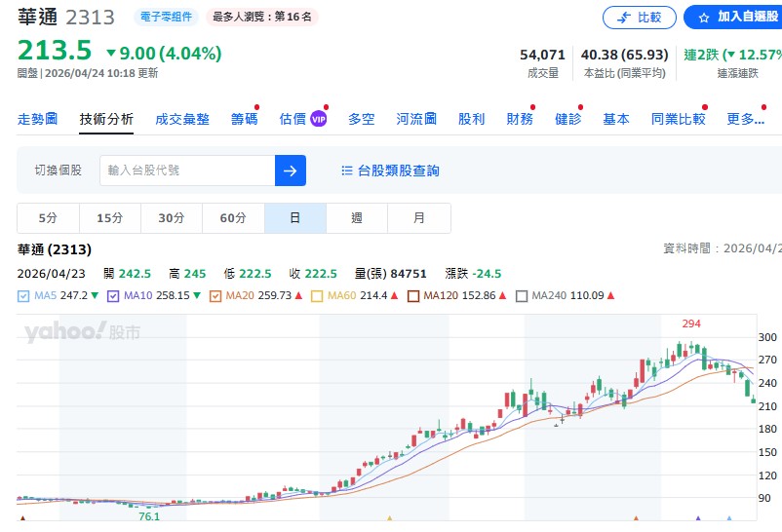Expand the 更多 tab menu
This screenshot has width=782, height=532.
coord(745,119)
